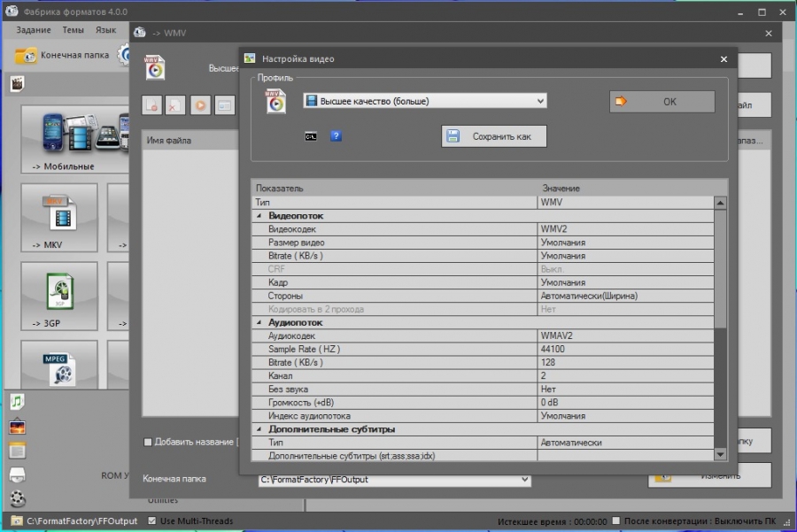This screenshot has width=797, height=532.
Task: Select the Без звука row
Action: [483, 389]
